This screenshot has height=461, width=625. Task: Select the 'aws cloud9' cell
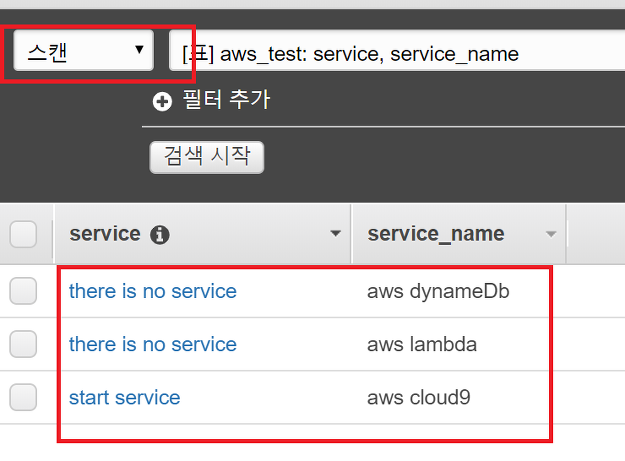tap(419, 397)
